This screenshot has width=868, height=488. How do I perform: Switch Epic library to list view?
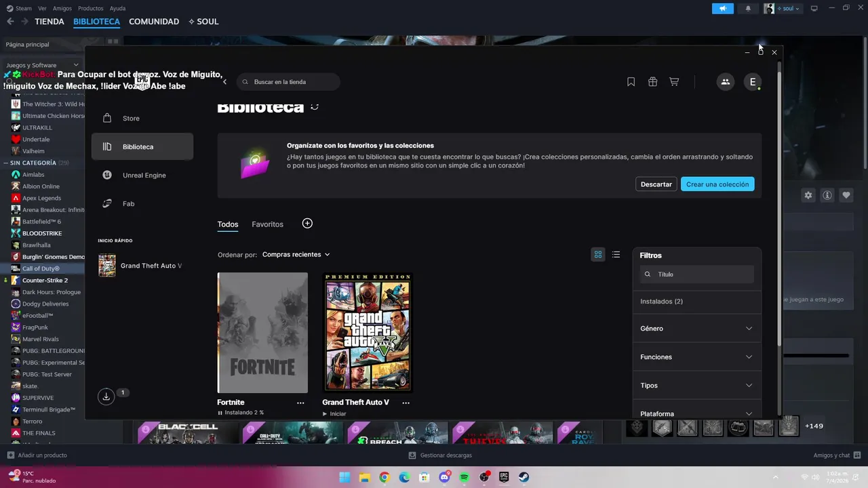[x=616, y=255]
